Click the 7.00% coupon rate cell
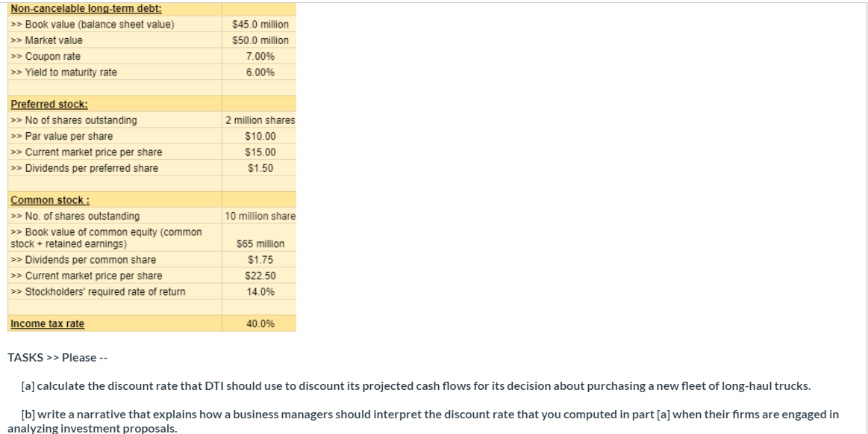This screenshot has height=434, width=868. tap(260, 57)
